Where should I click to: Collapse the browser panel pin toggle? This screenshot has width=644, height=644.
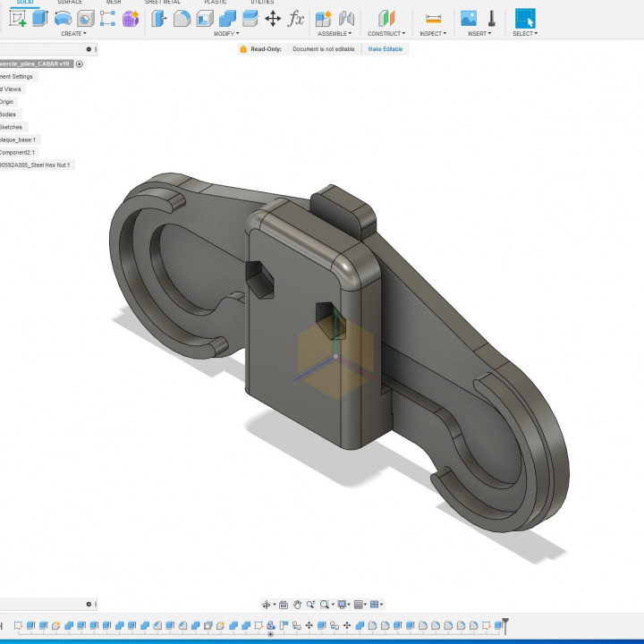click(89, 49)
